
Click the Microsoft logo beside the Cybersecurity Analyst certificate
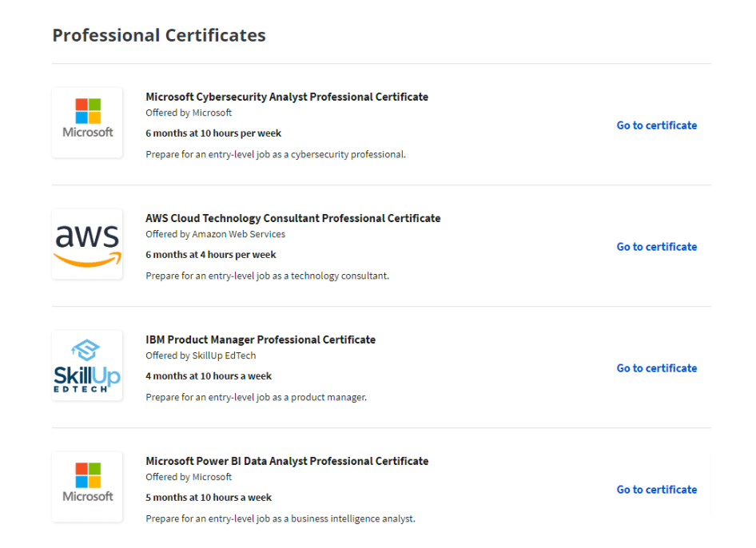[x=87, y=122]
